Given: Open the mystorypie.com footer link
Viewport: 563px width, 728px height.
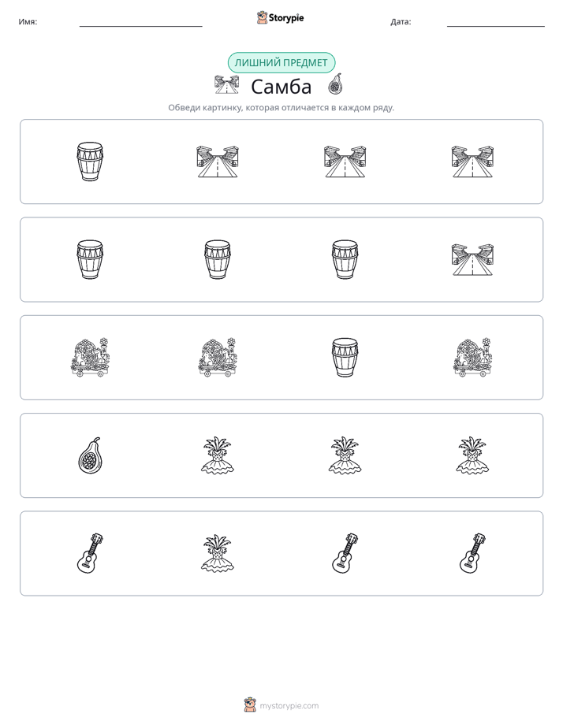Looking at the screenshot, I should pos(289,706).
